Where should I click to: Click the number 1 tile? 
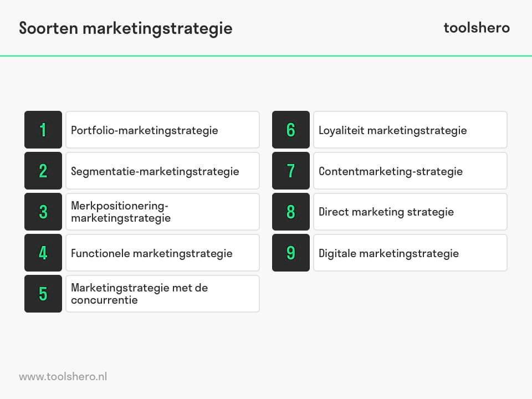tap(43, 130)
